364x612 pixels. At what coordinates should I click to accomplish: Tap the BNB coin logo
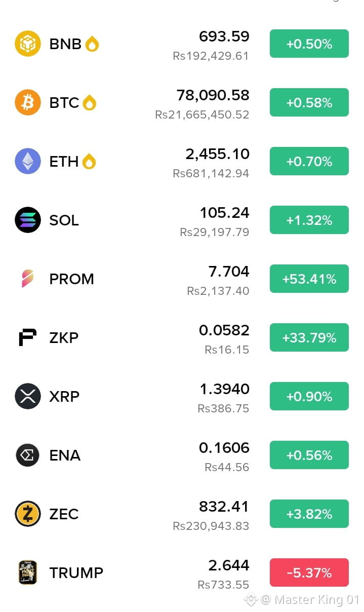pyautogui.click(x=27, y=44)
